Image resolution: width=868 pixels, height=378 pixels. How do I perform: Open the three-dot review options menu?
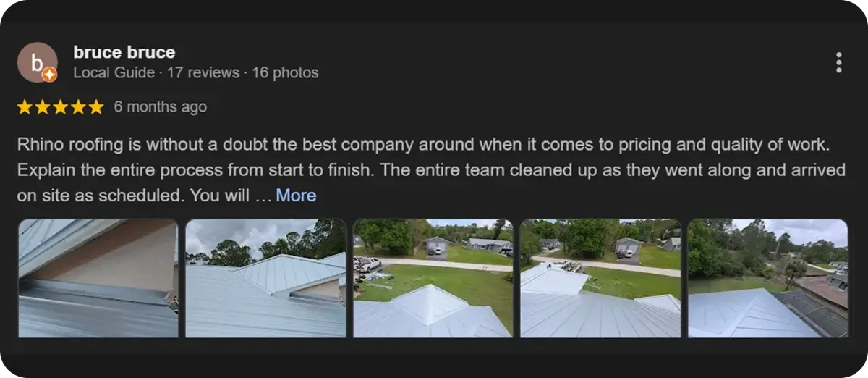click(x=838, y=62)
